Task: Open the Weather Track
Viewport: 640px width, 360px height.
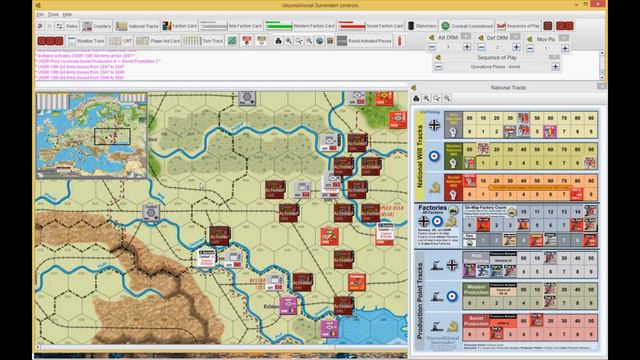Action: [x=86, y=41]
